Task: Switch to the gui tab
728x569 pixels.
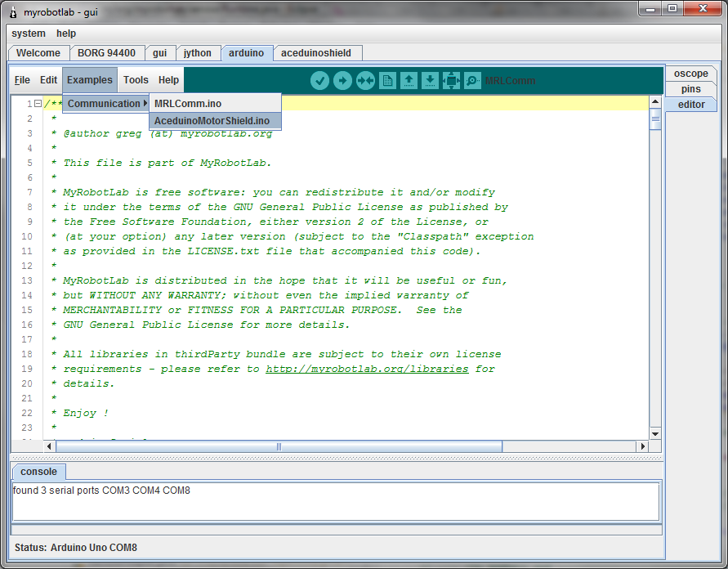Action: [159, 53]
